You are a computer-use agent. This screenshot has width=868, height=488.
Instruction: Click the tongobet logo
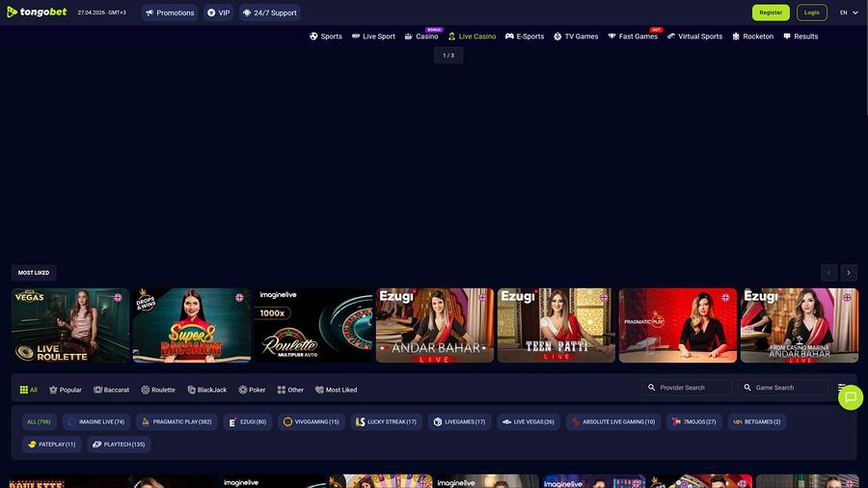click(37, 13)
